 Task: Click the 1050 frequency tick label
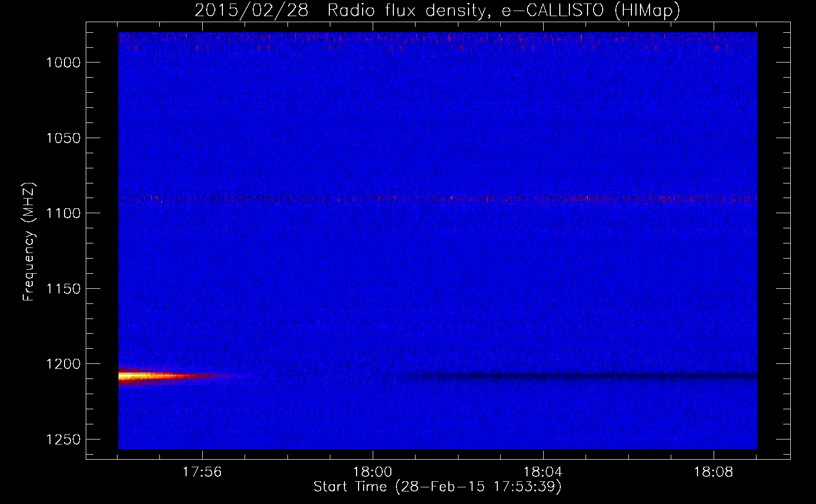[x=63, y=138]
